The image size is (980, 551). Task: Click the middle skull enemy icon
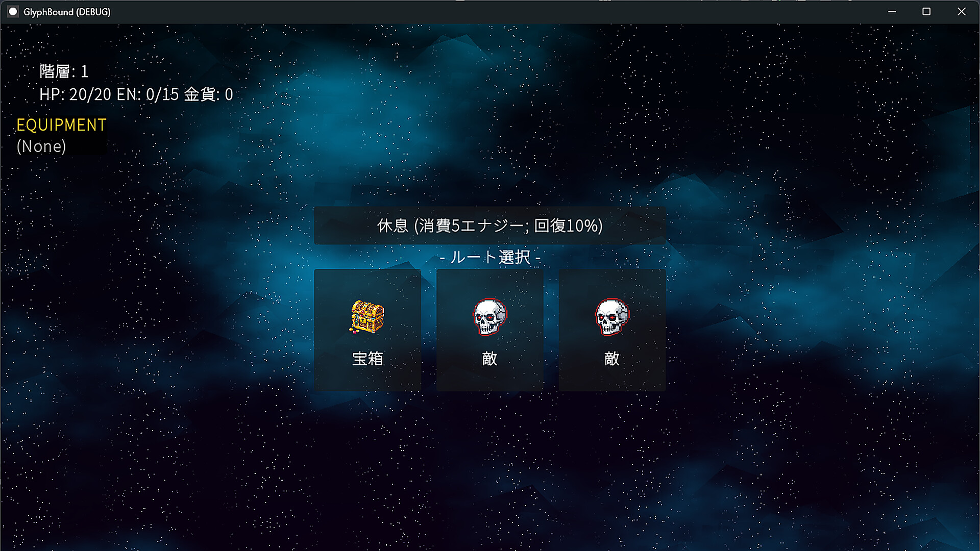point(489,318)
